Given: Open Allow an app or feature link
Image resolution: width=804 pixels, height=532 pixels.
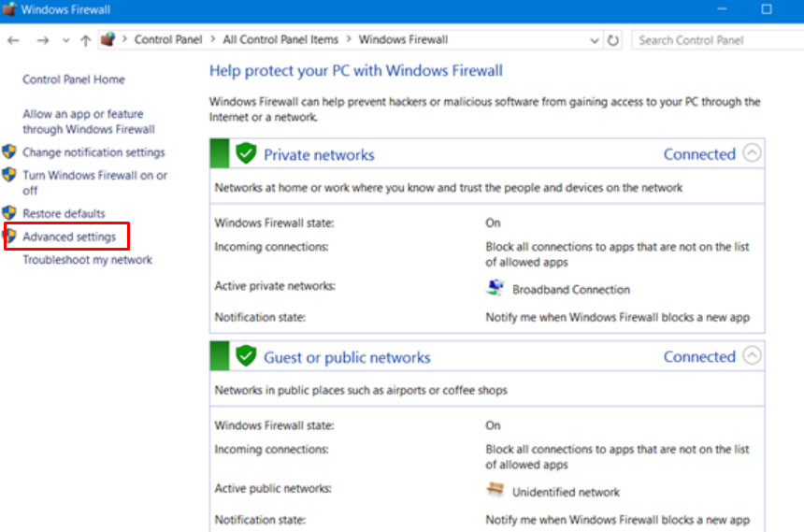Looking at the screenshot, I should (88, 122).
